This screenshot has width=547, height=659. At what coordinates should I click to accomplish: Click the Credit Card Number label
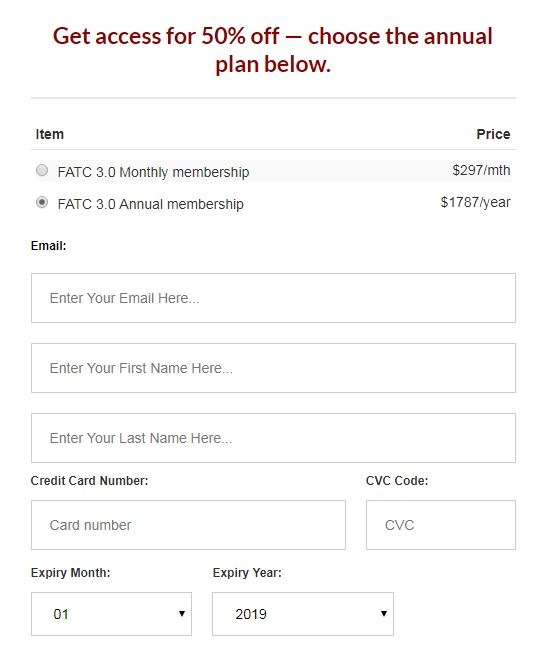(89, 480)
